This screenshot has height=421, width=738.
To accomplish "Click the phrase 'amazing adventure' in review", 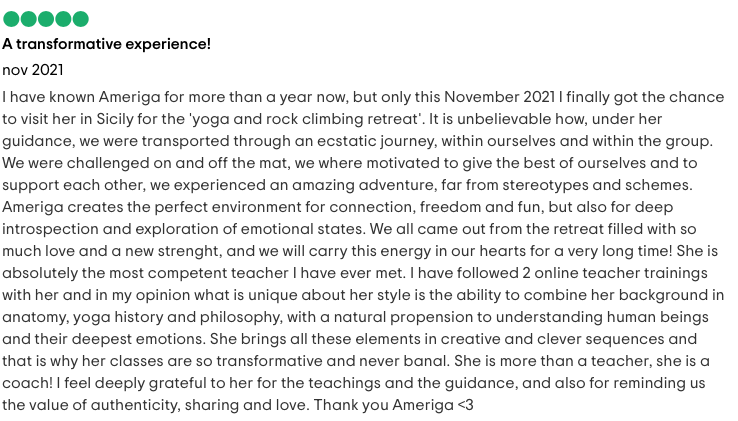I will [x=362, y=185].
